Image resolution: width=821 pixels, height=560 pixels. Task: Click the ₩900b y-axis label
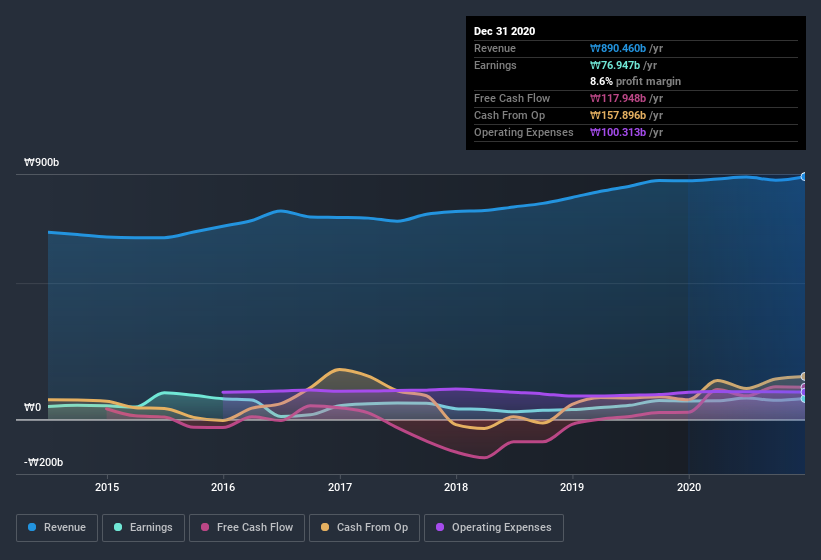[41, 163]
